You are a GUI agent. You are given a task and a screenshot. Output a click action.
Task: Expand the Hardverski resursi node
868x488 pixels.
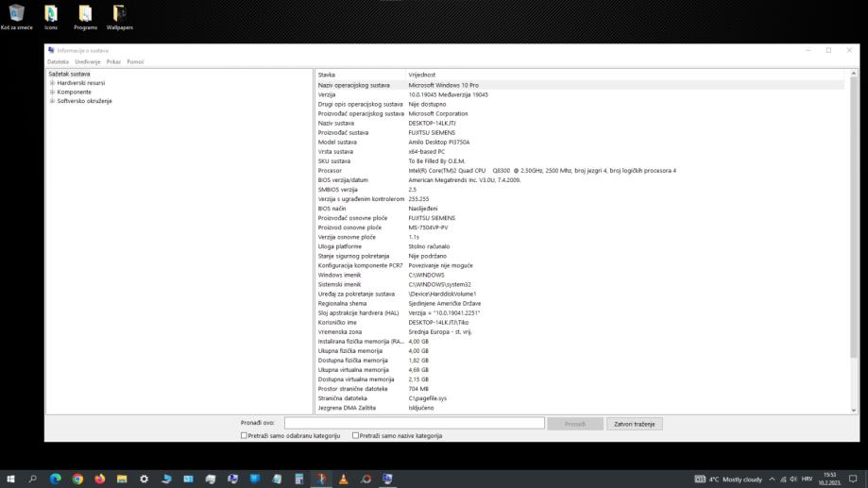click(x=52, y=83)
